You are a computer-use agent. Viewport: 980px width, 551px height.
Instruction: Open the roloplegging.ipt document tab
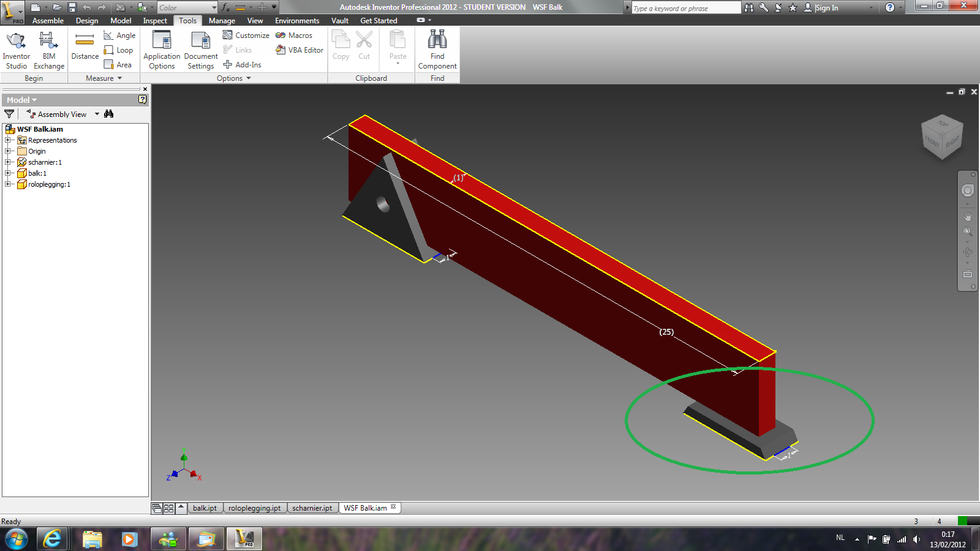(x=254, y=508)
